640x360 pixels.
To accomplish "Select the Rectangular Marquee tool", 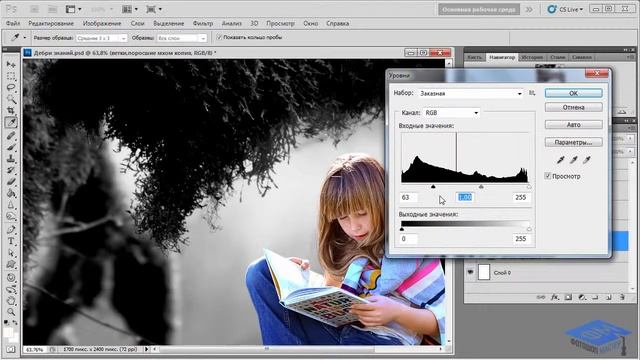I will tap(11, 76).
